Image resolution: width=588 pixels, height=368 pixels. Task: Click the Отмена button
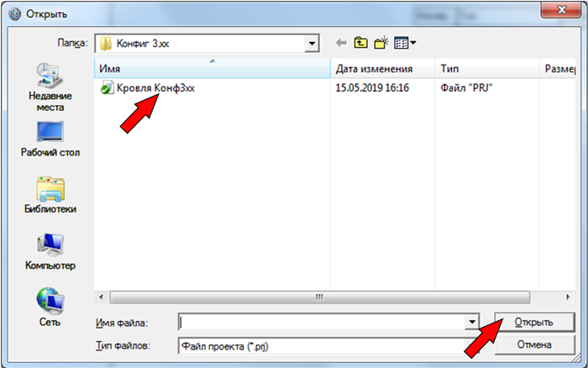[x=534, y=344]
